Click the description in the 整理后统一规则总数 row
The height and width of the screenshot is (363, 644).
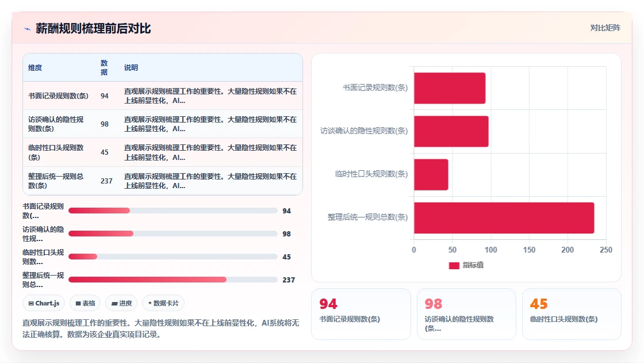pyautogui.click(x=210, y=181)
